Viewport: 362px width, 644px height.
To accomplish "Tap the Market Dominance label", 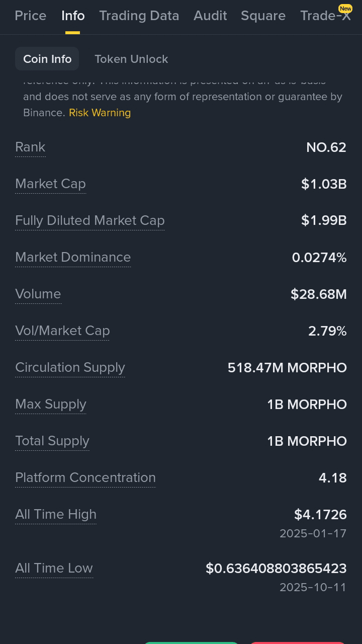I will click(x=73, y=257).
